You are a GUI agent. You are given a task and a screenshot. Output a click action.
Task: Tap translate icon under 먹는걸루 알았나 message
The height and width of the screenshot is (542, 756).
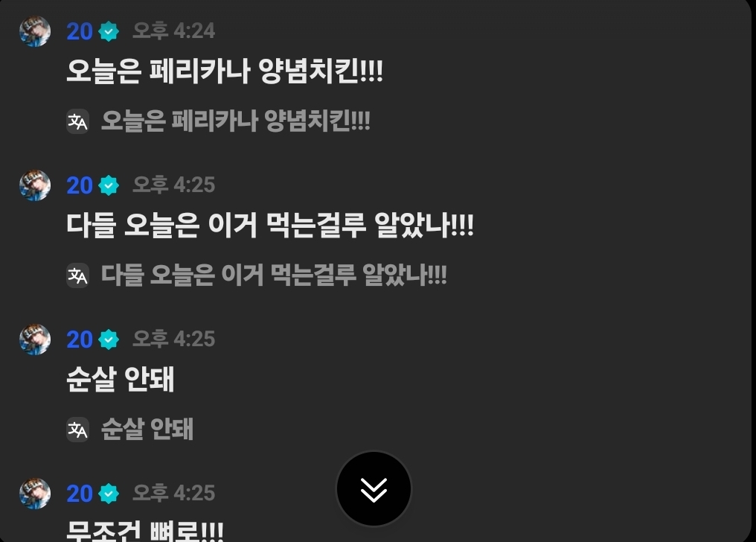click(x=77, y=275)
